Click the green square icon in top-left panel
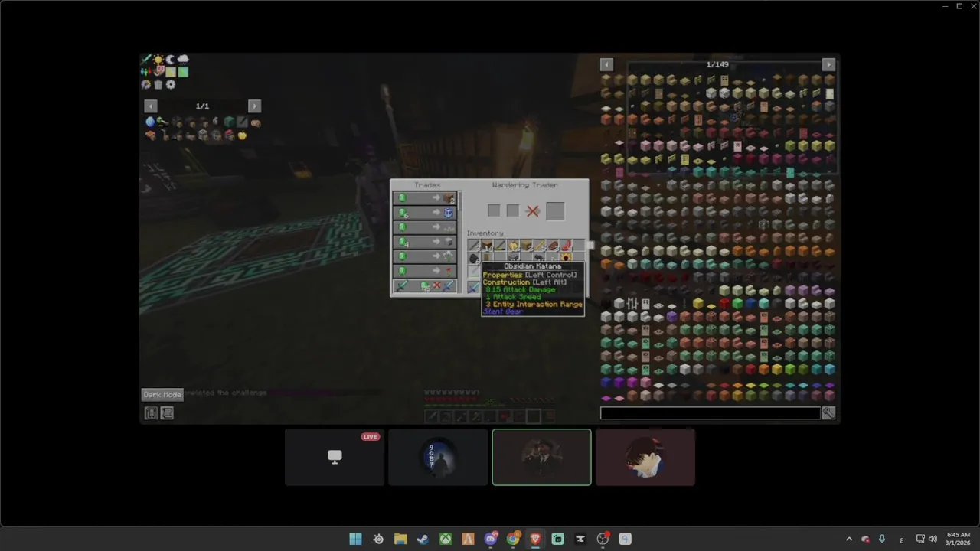The width and height of the screenshot is (980, 551). [183, 72]
